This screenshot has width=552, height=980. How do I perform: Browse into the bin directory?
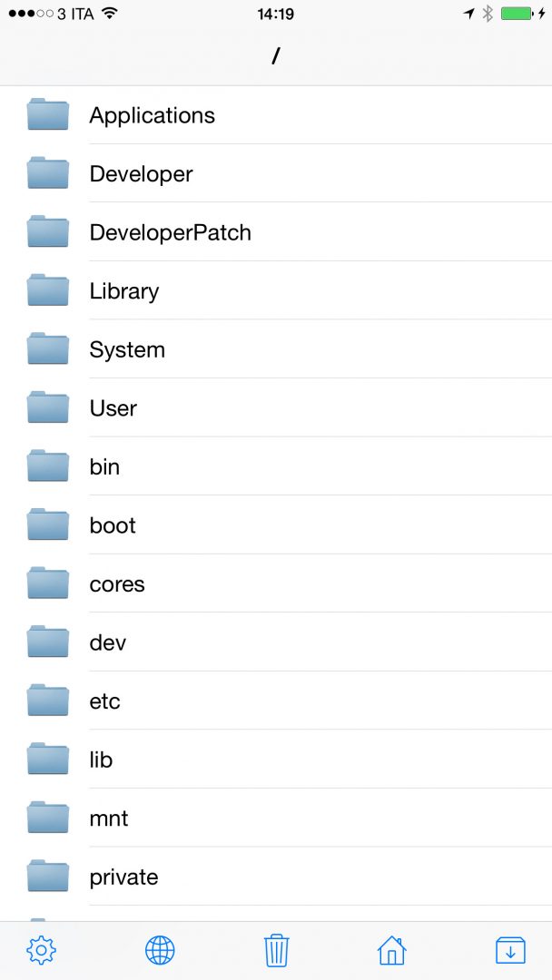pos(104,466)
